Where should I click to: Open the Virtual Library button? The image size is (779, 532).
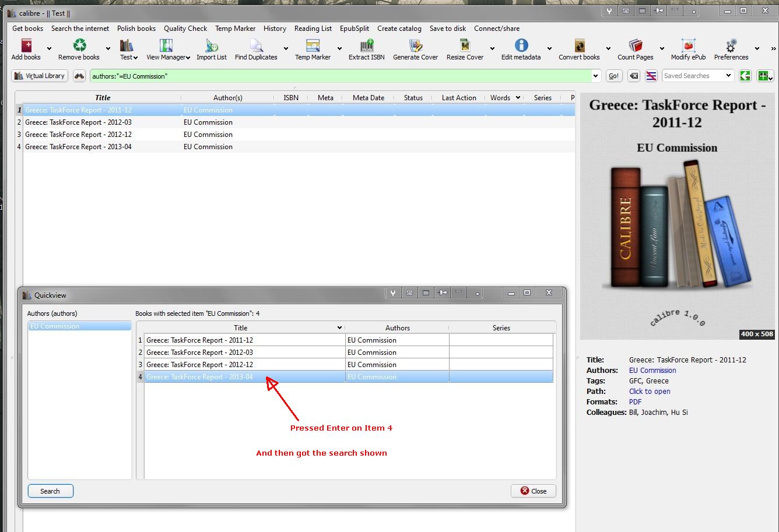(40, 76)
